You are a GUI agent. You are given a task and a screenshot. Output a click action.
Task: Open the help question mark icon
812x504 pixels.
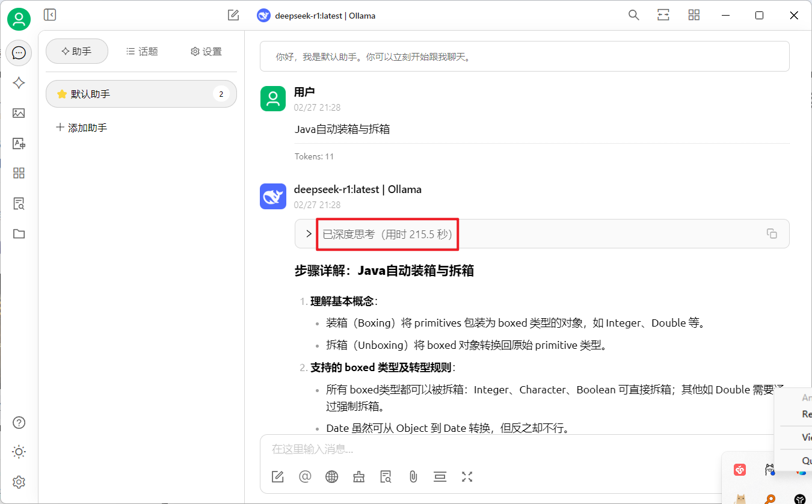point(19,422)
